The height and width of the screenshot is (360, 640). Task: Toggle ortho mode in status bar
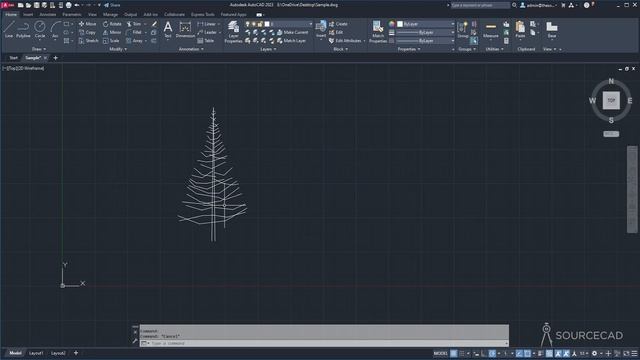pos(483,353)
